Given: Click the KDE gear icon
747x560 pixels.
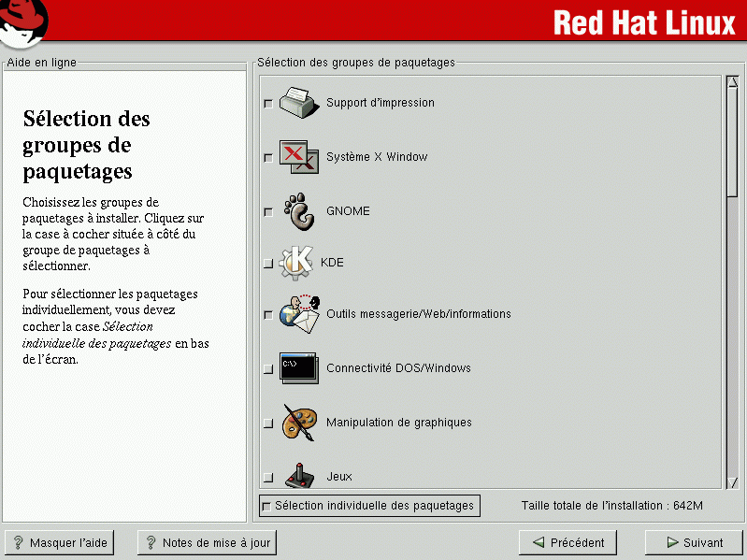Looking at the screenshot, I should 296,263.
